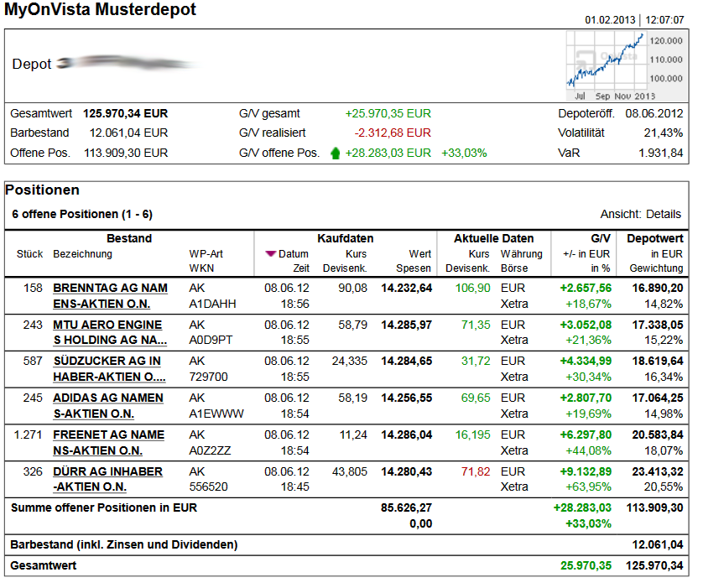
Task: Click WKN 556520 in the Dürr row
Action: tap(209, 487)
